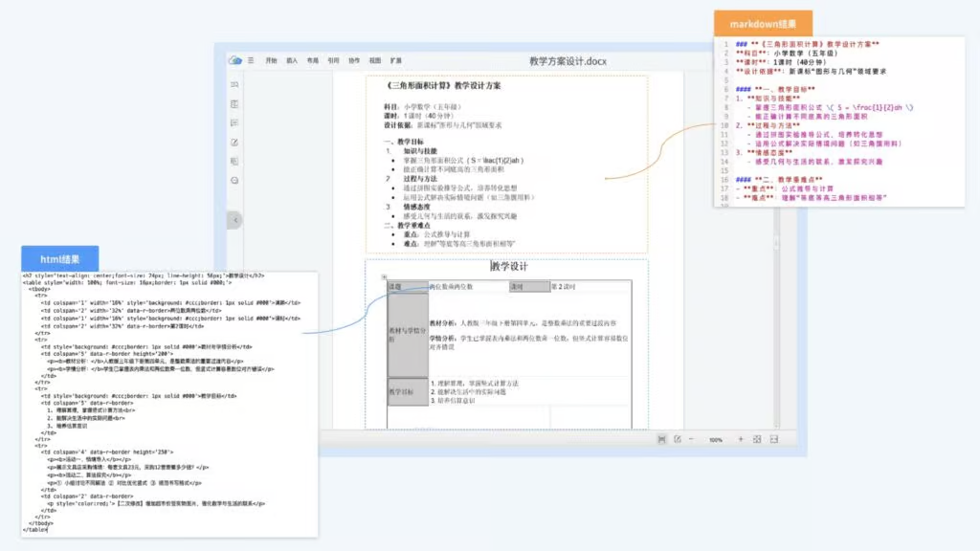Screen dimensions: 980x551
Task: Click the 知识与技能 list item in document
Action: tap(420, 151)
